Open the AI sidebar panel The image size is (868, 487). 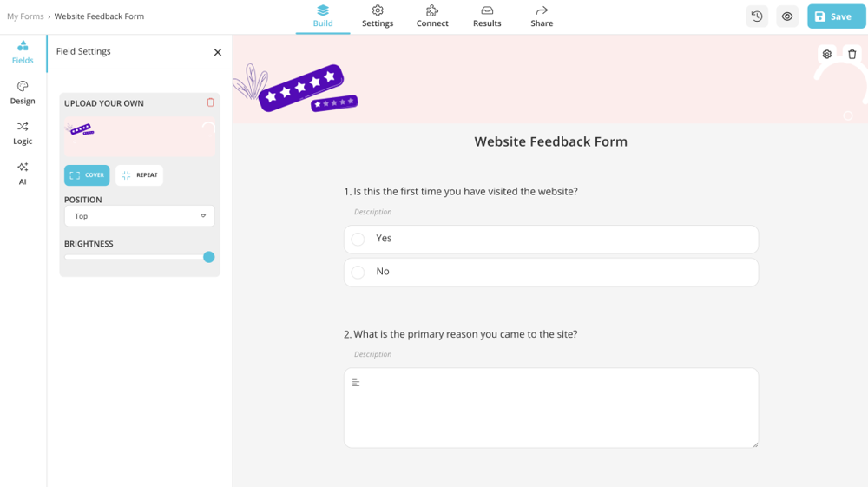pos(23,174)
